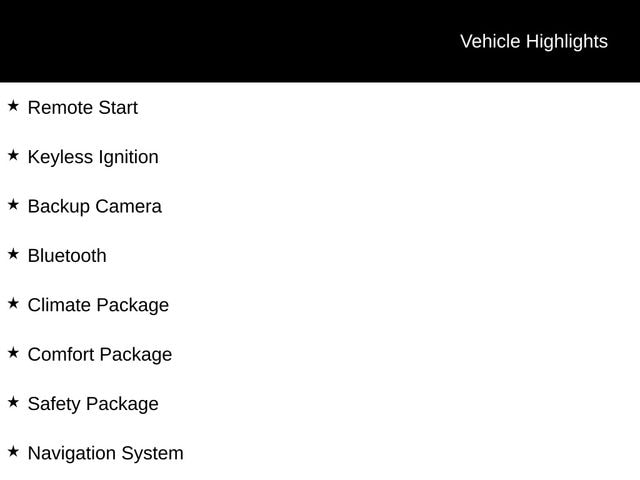Click the Vehicle Highlights heading
The height and width of the screenshot is (480, 640).
click(533, 41)
